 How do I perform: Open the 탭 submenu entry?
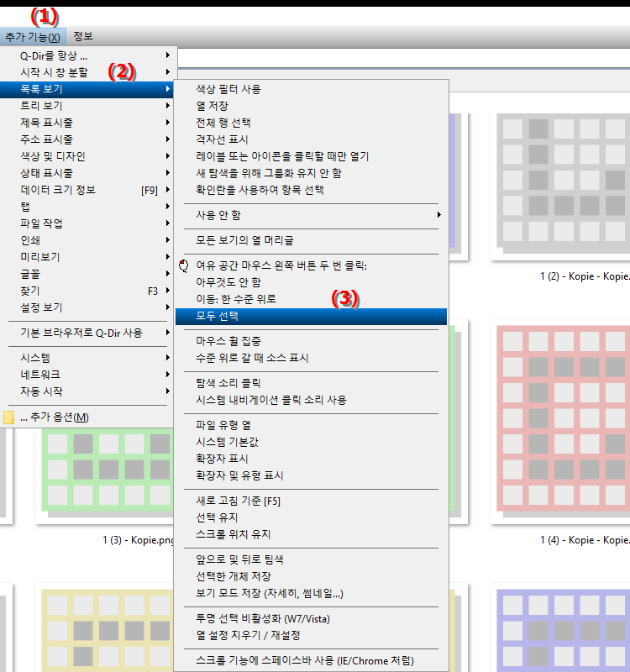pos(88,207)
